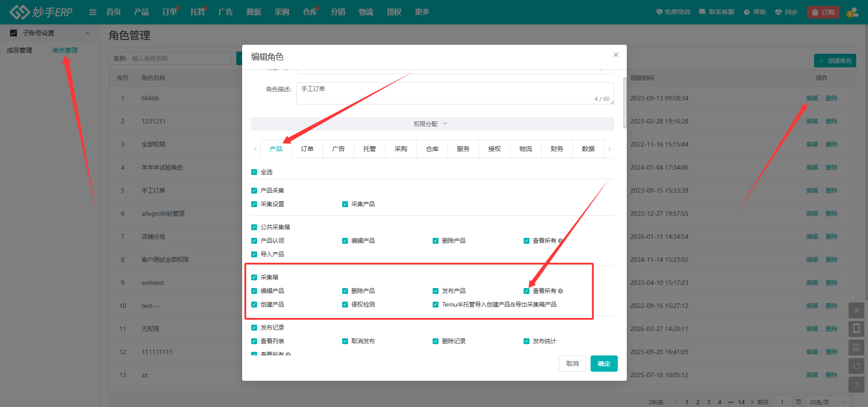Switch to the 广告 permission tab

pos(338,149)
